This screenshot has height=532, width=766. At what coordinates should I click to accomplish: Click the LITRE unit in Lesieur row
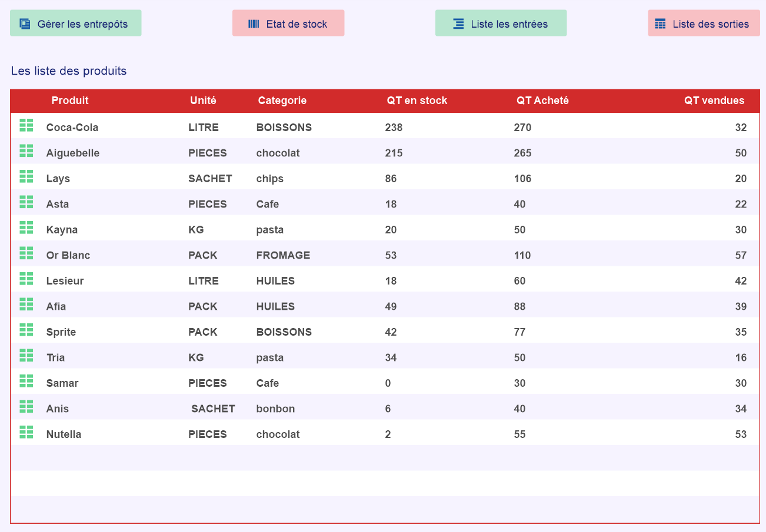click(x=204, y=281)
